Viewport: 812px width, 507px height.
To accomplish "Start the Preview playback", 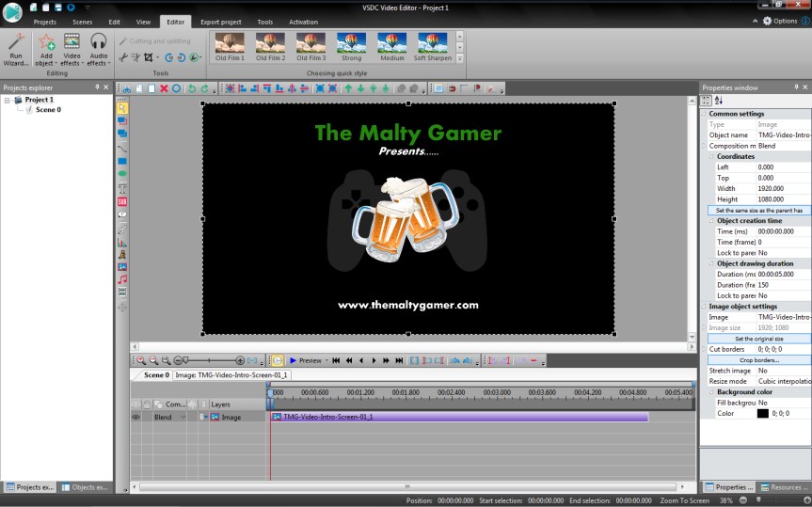I will point(306,360).
